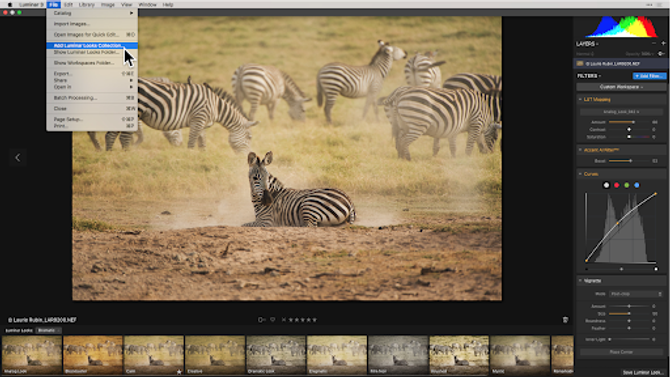The image size is (670, 377).
Task: Open the Custom Workspace dropdown
Action: (621, 87)
